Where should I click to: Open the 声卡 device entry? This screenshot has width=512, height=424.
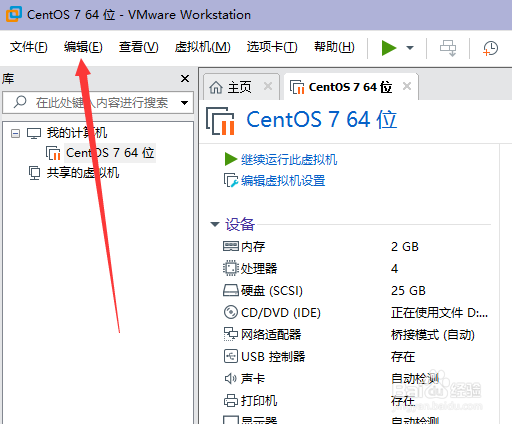point(253,379)
